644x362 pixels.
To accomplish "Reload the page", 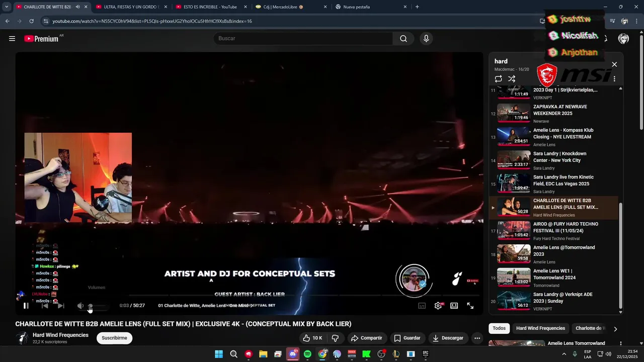I will pyautogui.click(x=32, y=21).
